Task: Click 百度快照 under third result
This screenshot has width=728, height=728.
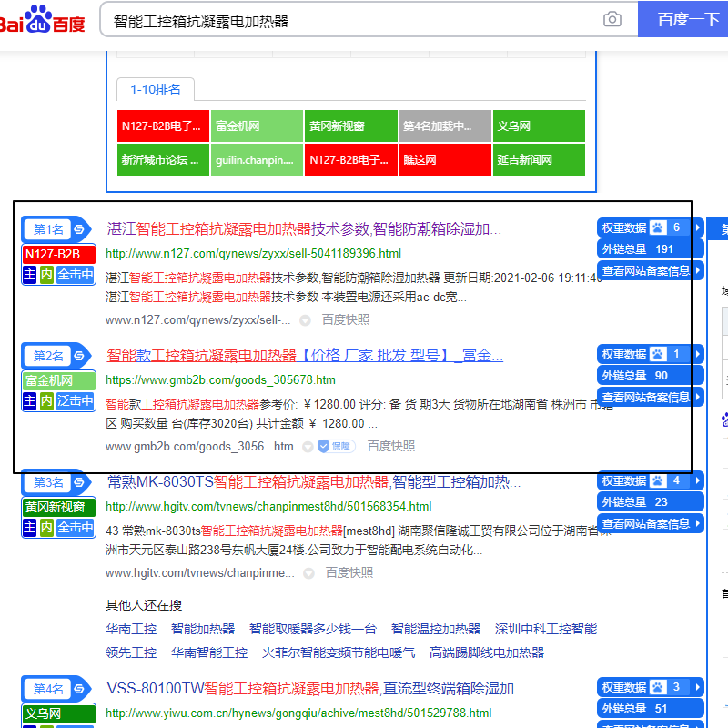Action: [349, 573]
